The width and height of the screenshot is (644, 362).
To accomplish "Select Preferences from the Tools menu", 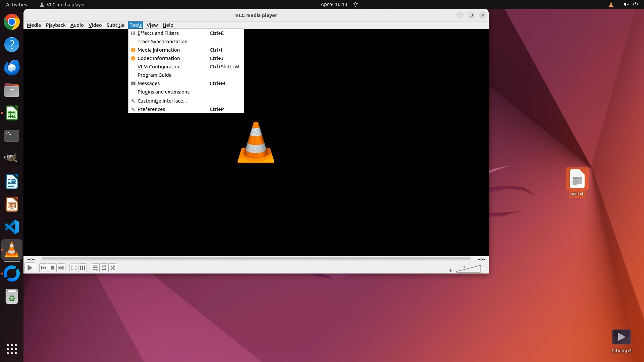I will coord(151,109).
